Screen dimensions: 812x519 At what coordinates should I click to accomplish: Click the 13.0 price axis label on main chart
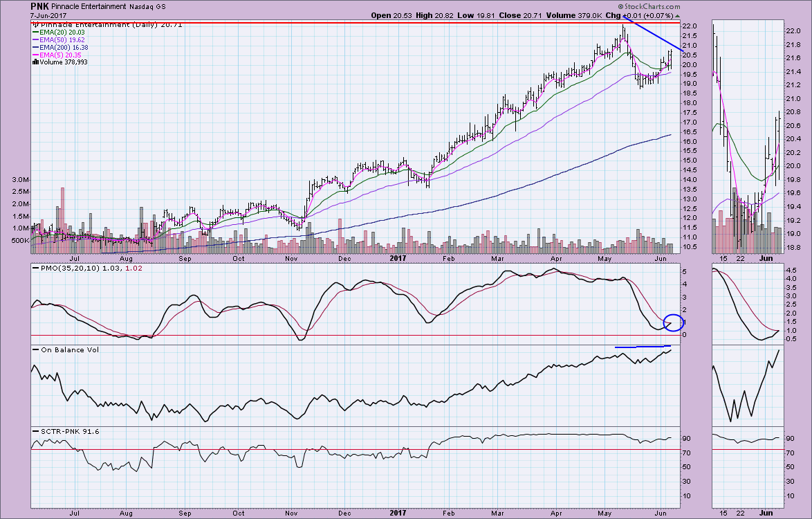click(690, 199)
